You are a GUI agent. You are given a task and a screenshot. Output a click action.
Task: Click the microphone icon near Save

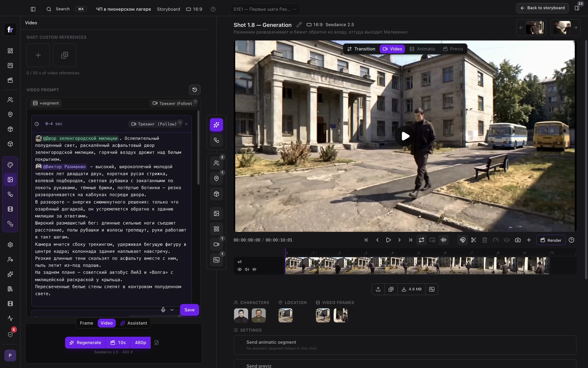click(x=163, y=310)
